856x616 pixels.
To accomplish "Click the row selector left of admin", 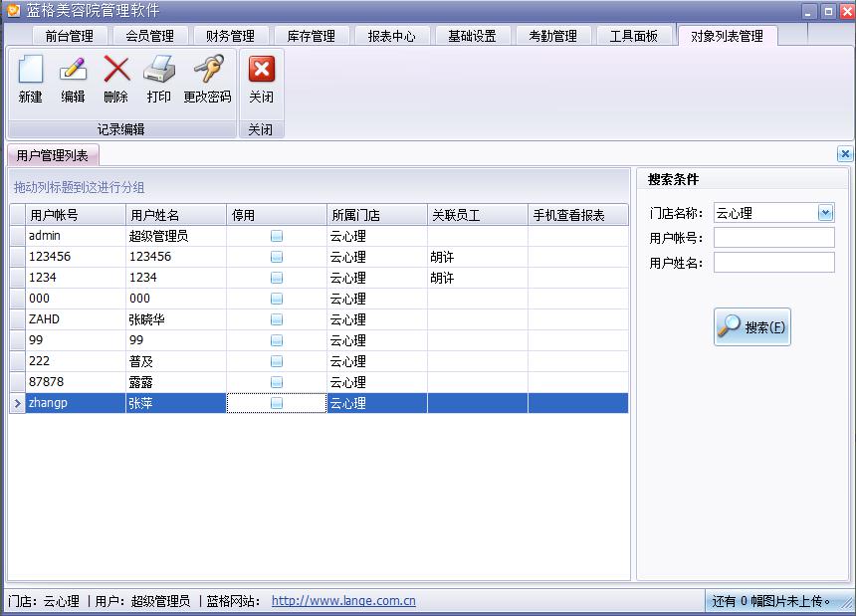I will point(18,236).
